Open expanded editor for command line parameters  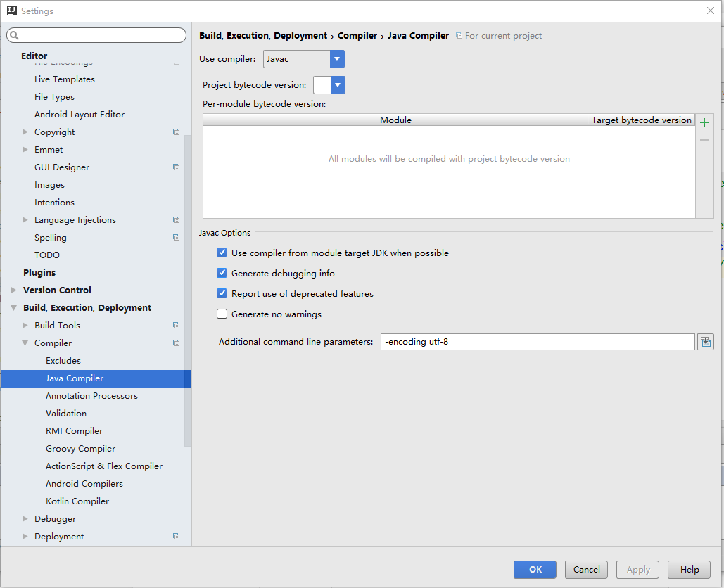[705, 341]
